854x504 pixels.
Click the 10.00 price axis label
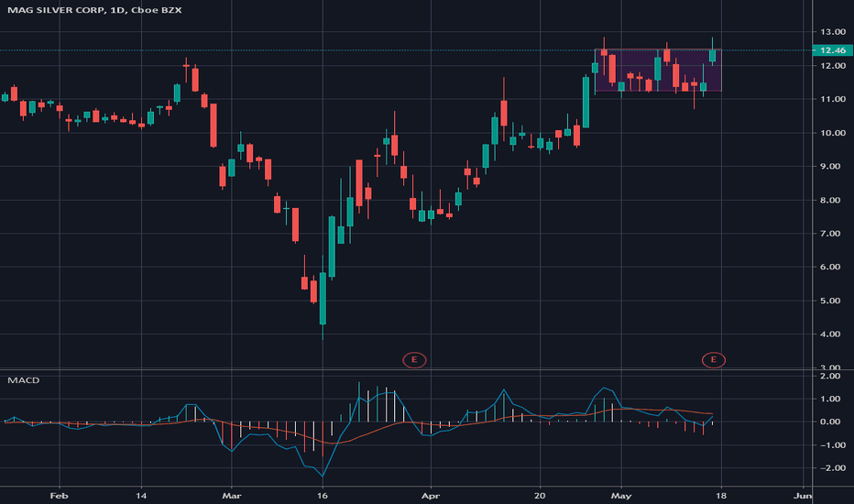(833, 133)
